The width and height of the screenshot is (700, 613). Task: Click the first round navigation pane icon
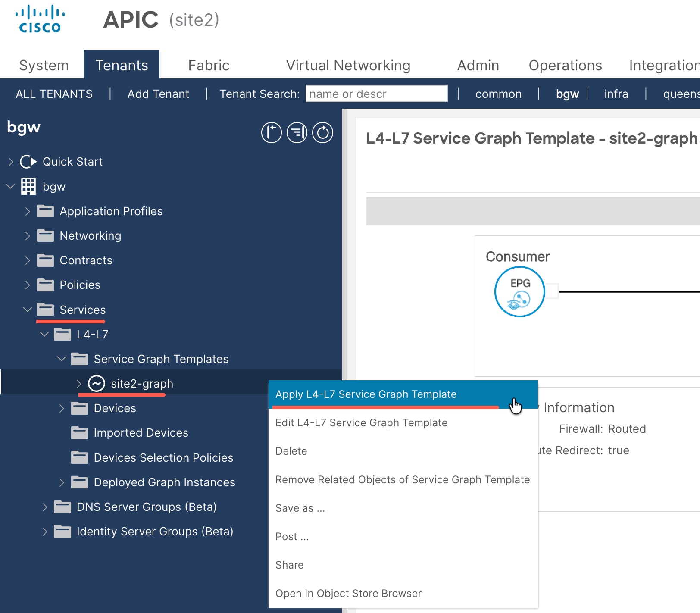pos(272,132)
